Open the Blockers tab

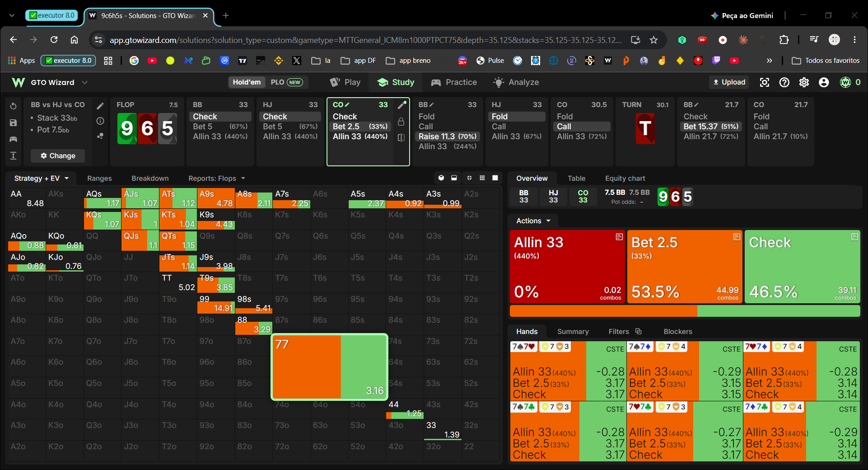678,332
